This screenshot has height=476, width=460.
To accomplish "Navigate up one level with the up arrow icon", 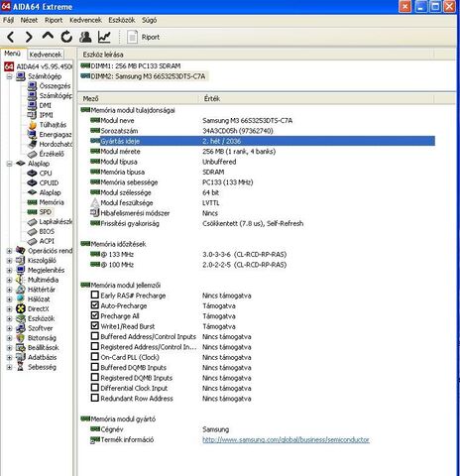I will click(x=48, y=36).
